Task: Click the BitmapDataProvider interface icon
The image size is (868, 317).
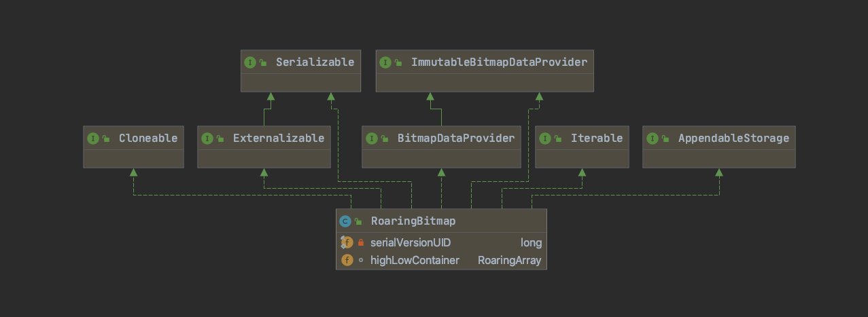Action: pos(371,138)
